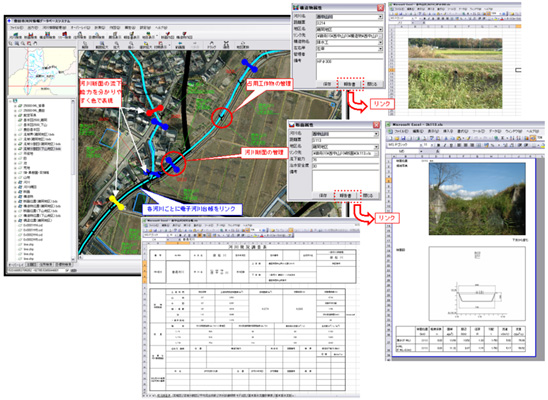Click the 河川検索 river search toolbar icon

(x=15, y=35)
